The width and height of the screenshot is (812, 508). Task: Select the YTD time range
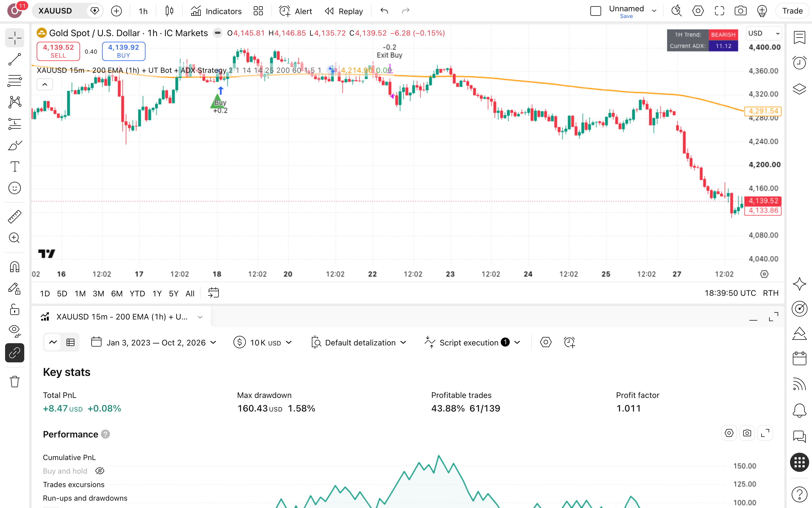coord(137,293)
